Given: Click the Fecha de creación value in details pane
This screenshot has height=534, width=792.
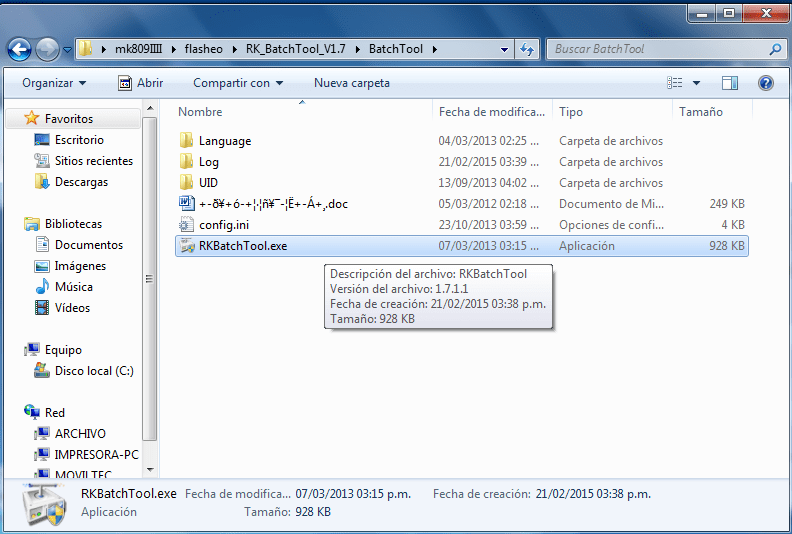Looking at the screenshot, I should [593, 494].
